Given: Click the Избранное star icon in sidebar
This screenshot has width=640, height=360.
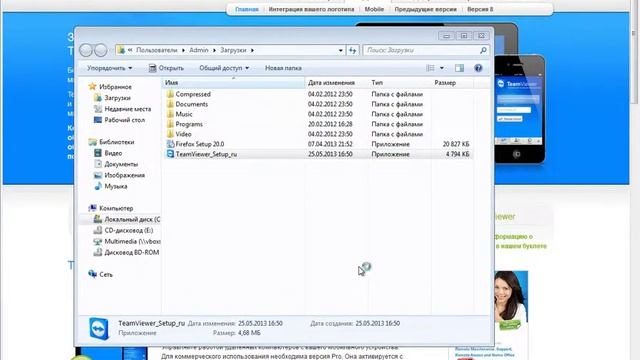Looking at the screenshot, I should [x=93, y=87].
